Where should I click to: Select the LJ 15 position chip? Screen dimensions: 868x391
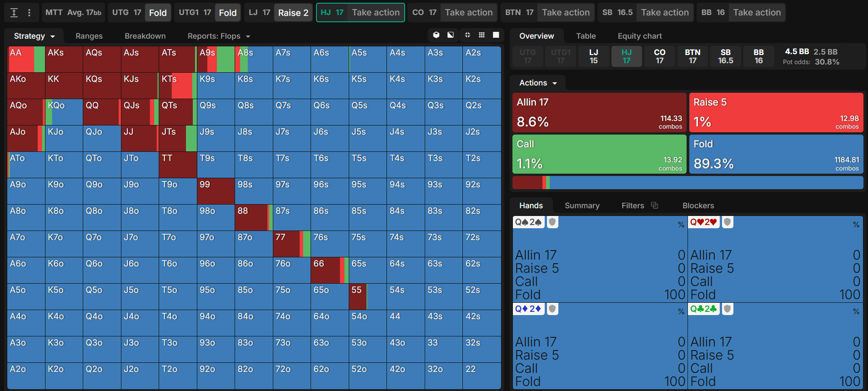tap(593, 56)
